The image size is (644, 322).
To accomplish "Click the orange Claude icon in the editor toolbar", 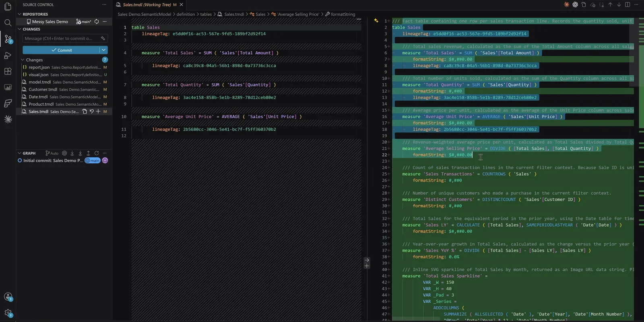I will (x=566, y=5).
